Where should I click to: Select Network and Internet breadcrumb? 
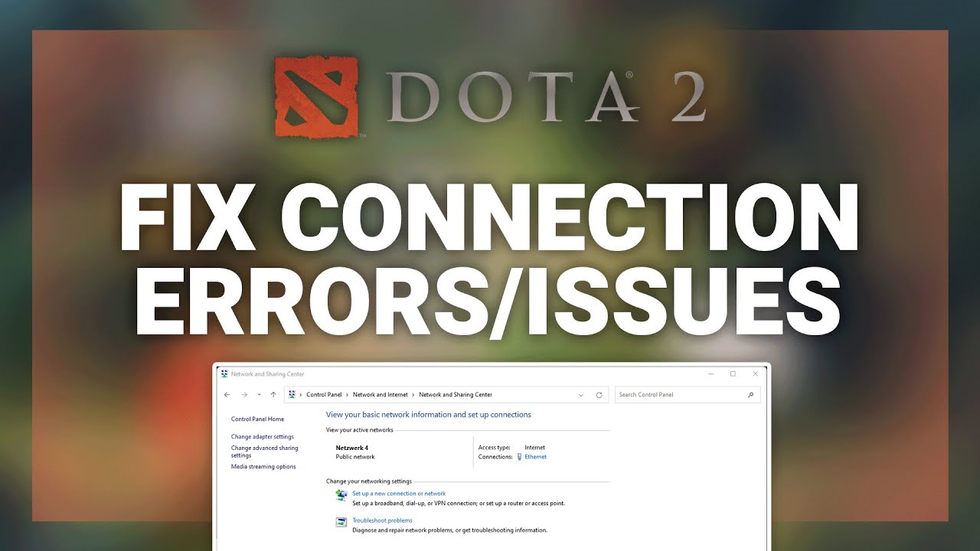pyautogui.click(x=381, y=395)
